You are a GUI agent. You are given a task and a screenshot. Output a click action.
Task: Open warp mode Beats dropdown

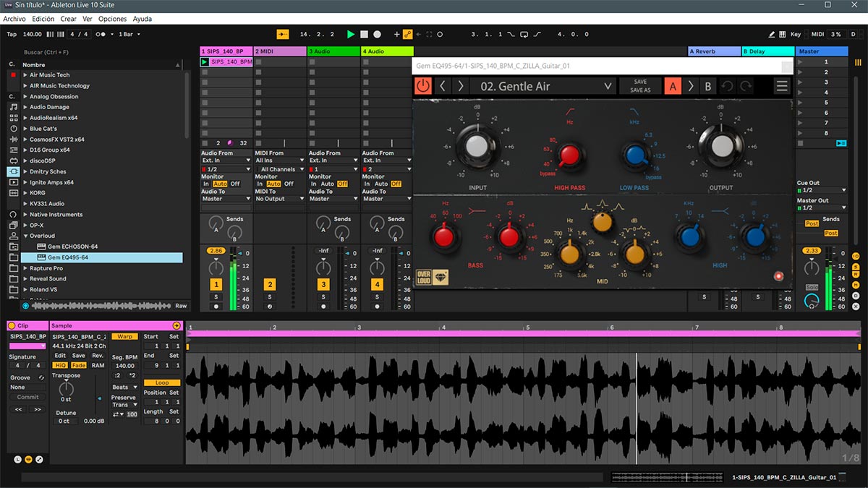pos(124,388)
